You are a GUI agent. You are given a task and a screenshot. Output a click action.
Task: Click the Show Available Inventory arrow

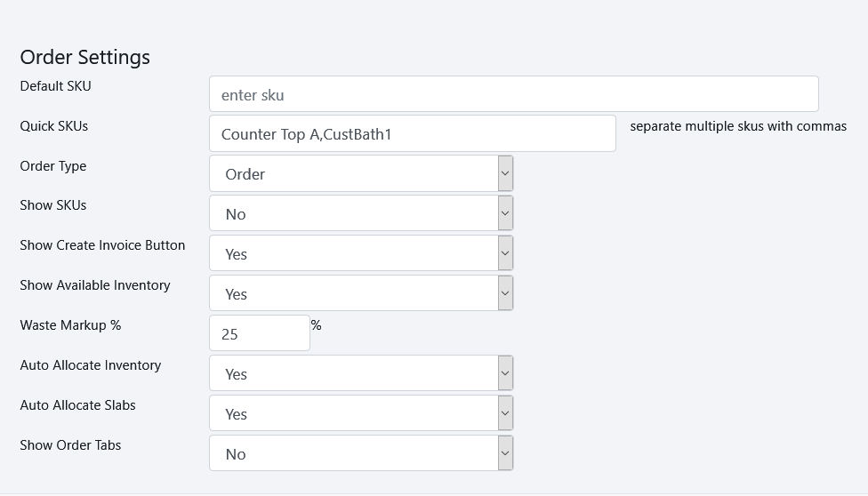[x=505, y=294]
